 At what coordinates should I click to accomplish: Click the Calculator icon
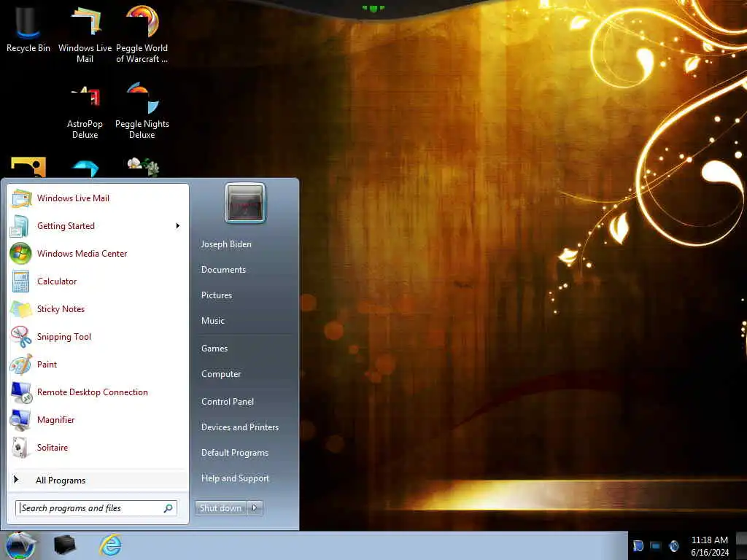pyautogui.click(x=20, y=281)
